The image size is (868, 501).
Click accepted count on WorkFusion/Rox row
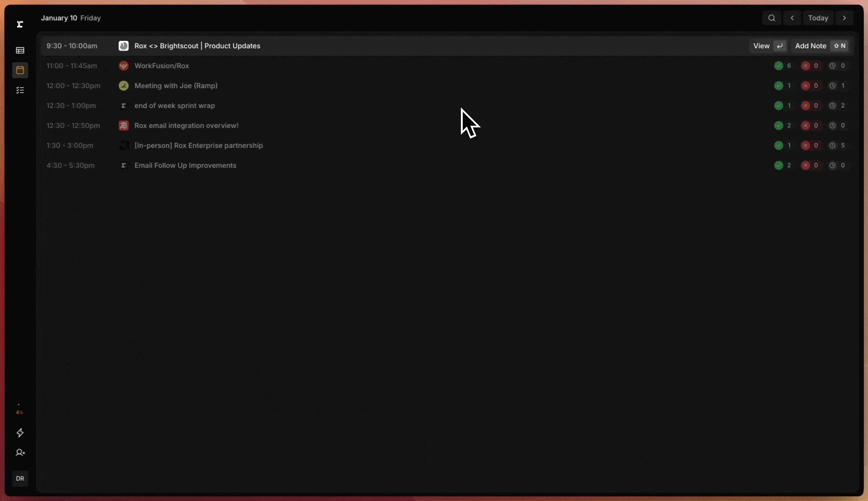click(x=783, y=66)
